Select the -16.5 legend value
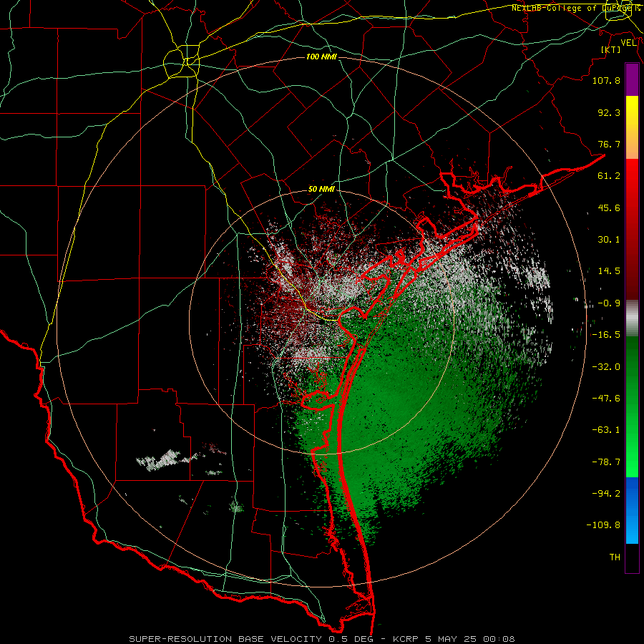Viewport: 644px width, 644px height. [606, 335]
